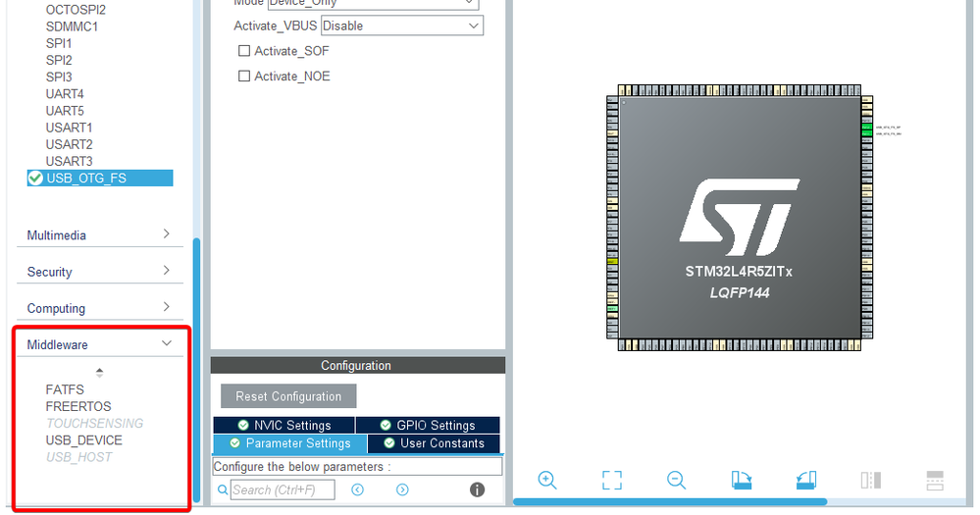
Task: Open USB_DEVICE middleware settings
Action: point(83,440)
